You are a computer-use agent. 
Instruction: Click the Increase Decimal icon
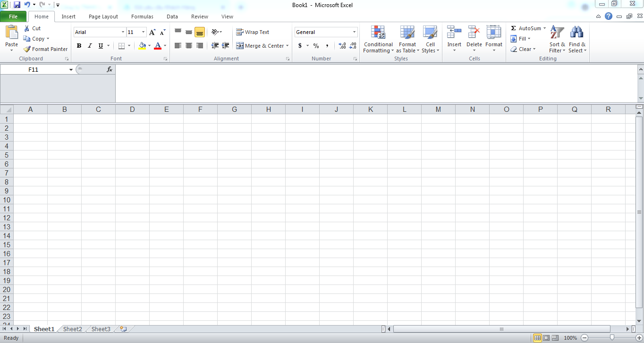[x=342, y=46]
